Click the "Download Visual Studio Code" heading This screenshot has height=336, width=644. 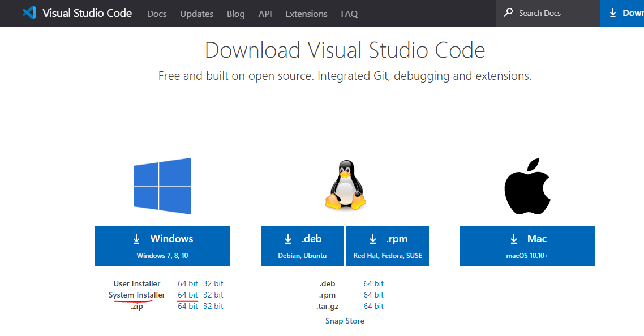point(345,50)
